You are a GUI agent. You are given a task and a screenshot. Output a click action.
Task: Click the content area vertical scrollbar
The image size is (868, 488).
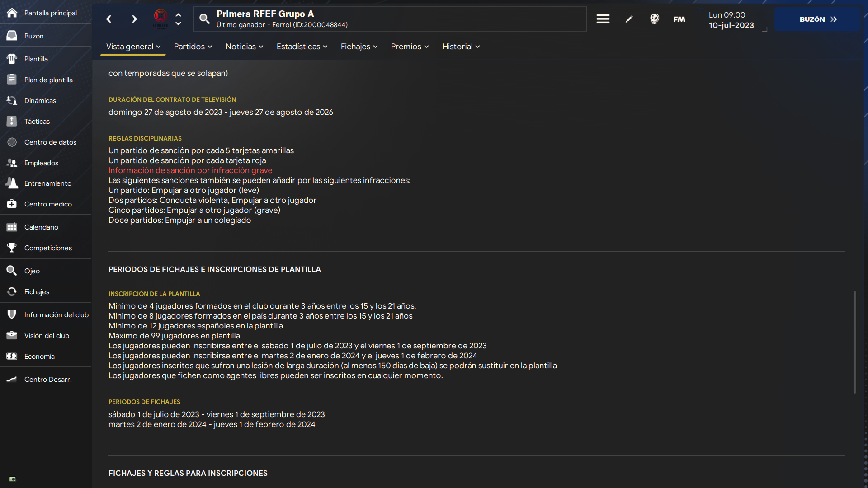click(x=854, y=342)
